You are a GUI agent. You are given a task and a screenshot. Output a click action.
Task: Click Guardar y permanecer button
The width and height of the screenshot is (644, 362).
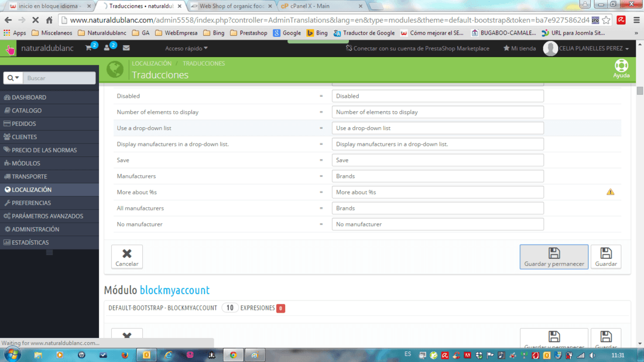(554, 257)
